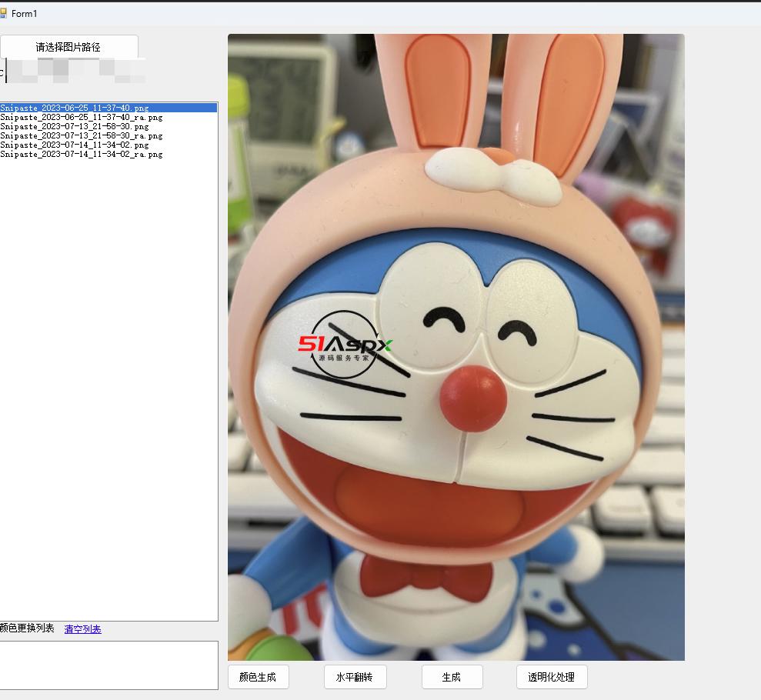Click inside the color replacement list box

[108, 665]
